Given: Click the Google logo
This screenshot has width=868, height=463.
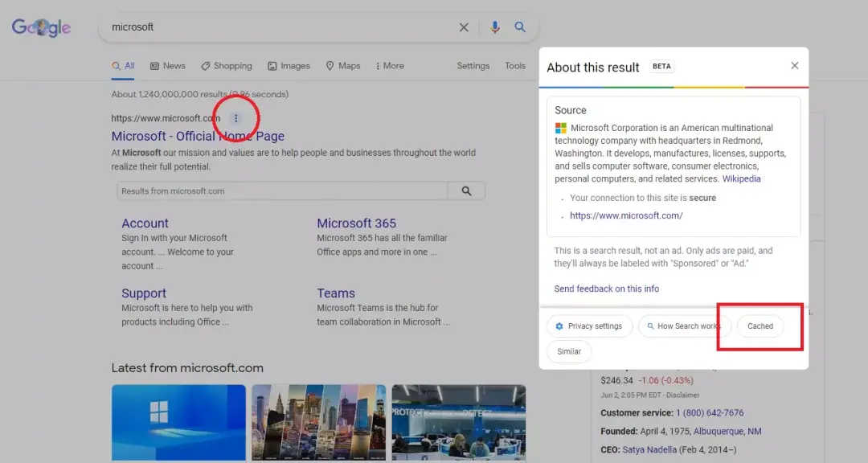Looking at the screenshot, I should click(x=42, y=27).
